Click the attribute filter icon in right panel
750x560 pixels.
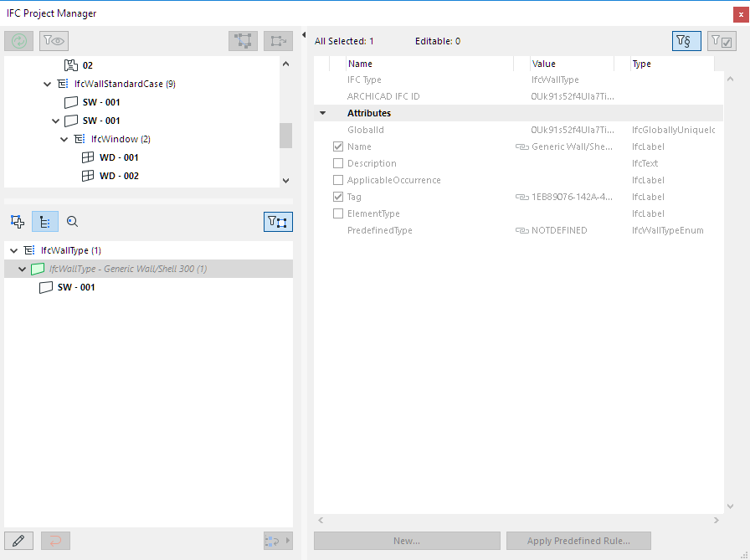coord(686,40)
